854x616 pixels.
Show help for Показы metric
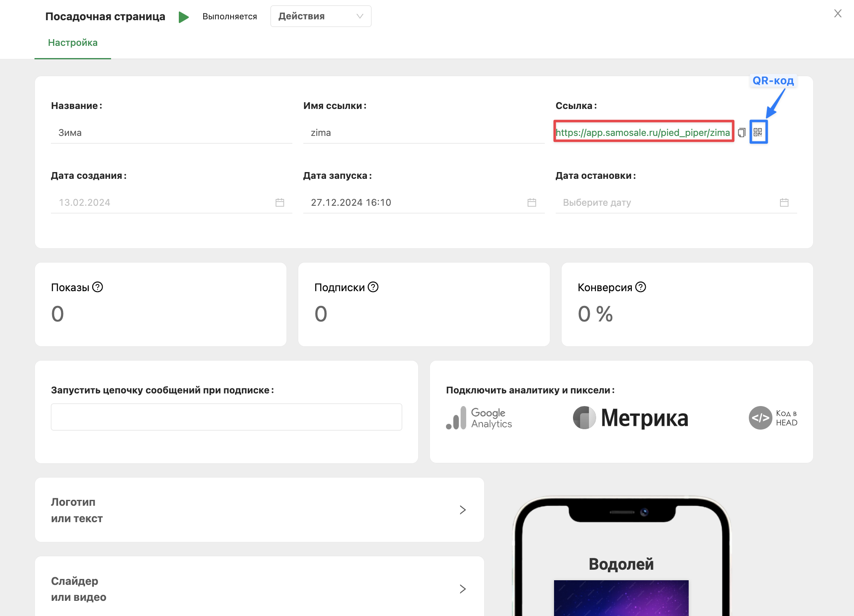[x=98, y=287]
